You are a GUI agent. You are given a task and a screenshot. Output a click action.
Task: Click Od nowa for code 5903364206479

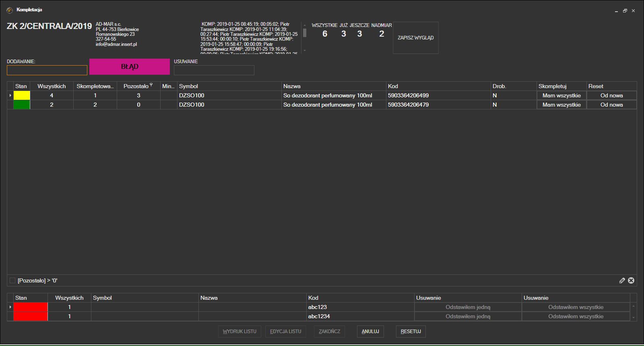click(611, 105)
